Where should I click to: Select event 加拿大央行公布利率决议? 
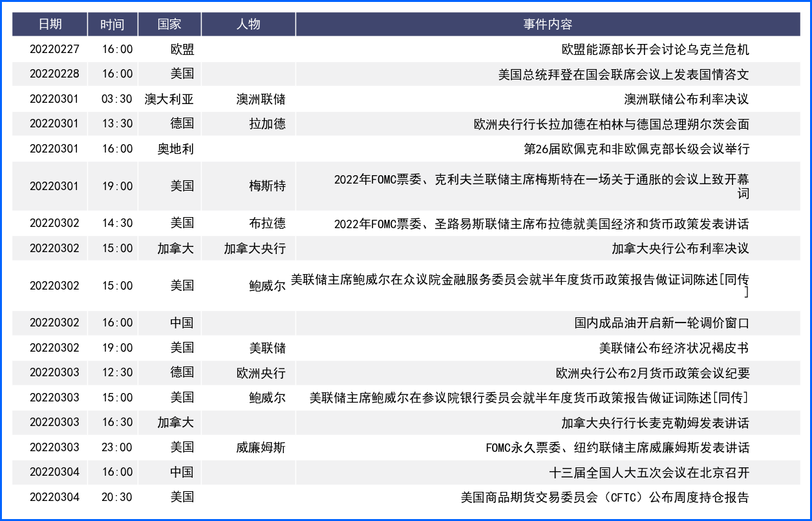(681, 248)
